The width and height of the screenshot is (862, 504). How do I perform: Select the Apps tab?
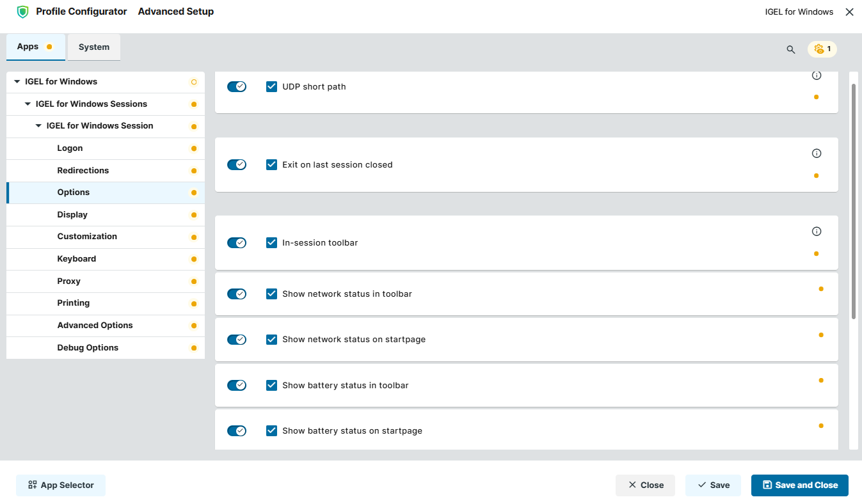27,46
